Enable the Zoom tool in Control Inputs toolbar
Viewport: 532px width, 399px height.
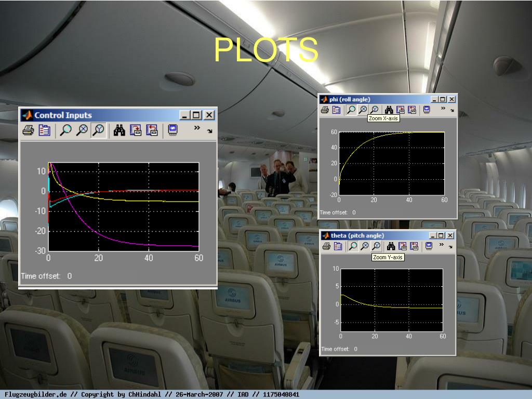pos(65,130)
